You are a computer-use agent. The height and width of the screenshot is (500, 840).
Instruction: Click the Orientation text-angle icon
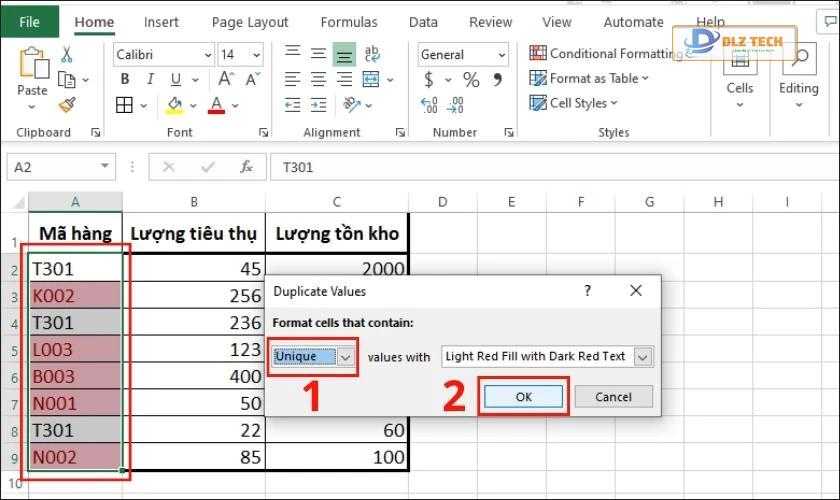click(351, 105)
